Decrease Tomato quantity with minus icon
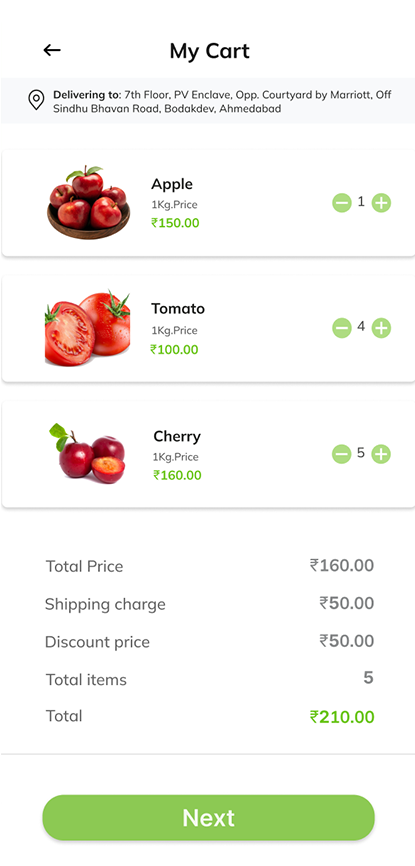415x866 pixels. coord(342,329)
